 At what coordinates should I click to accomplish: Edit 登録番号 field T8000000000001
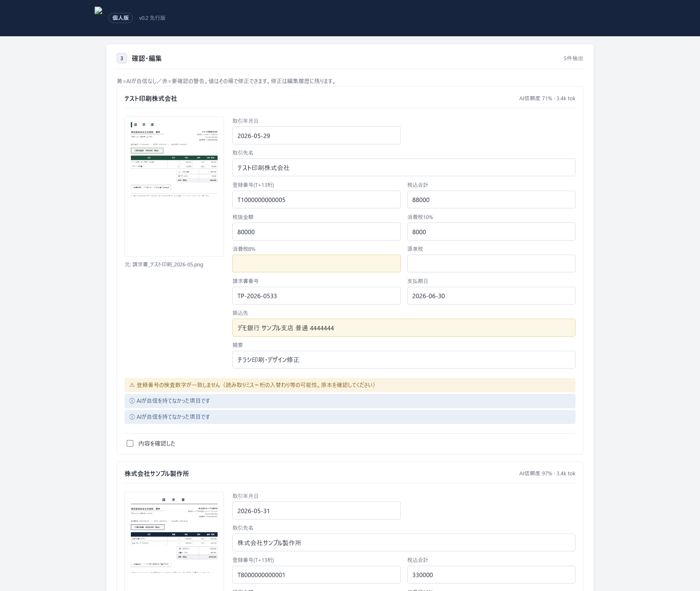pyautogui.click(x=316, y=575)
